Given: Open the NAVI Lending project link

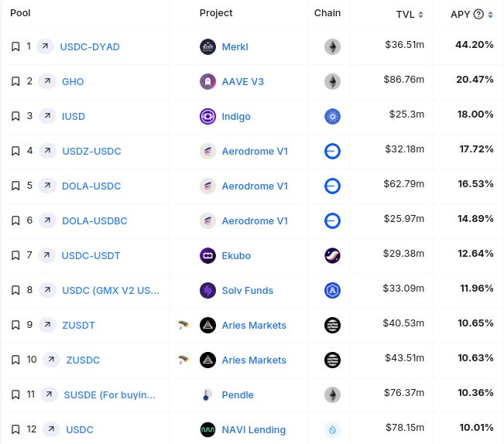Looking at the screenshot, I should point(254,429).
